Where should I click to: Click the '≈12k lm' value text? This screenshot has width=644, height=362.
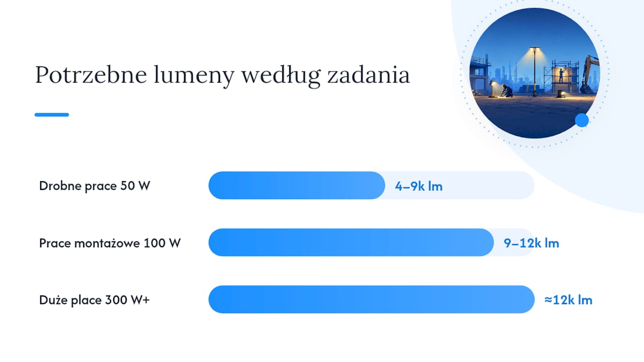(568, 300)
